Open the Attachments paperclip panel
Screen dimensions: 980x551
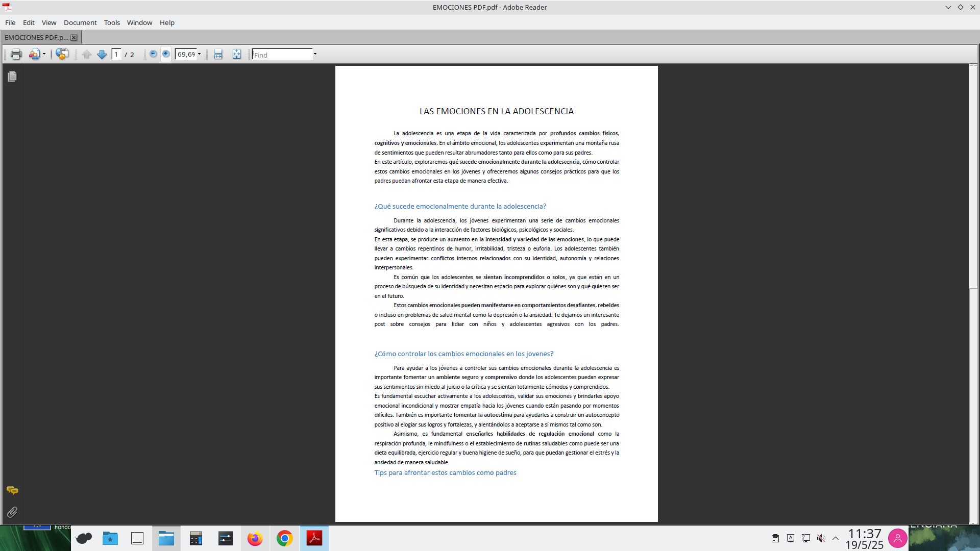(x=12, y=512)
